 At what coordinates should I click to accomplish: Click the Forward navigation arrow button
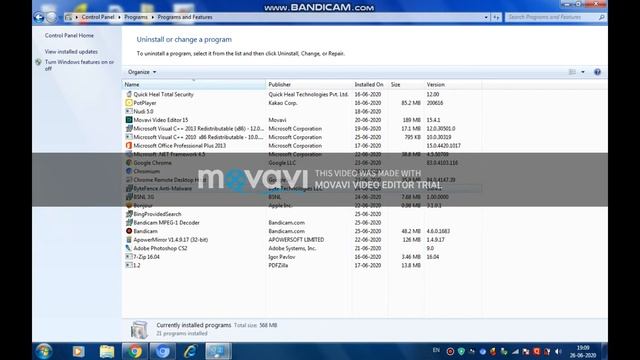(x=51, y=17)
